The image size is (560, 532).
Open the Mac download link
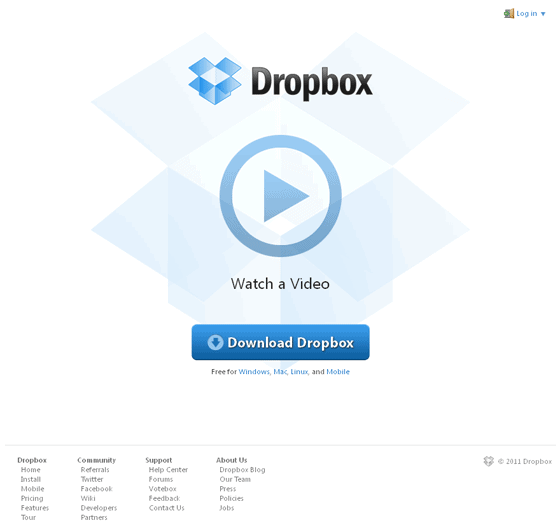pyautogui.click(x=280, y=372)
